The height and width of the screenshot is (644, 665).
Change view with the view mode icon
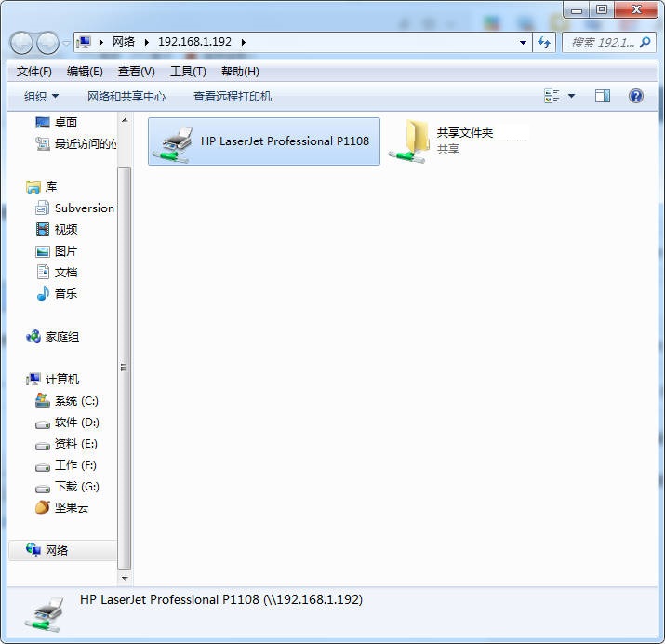pyautogui.click(x=552, y=96)
